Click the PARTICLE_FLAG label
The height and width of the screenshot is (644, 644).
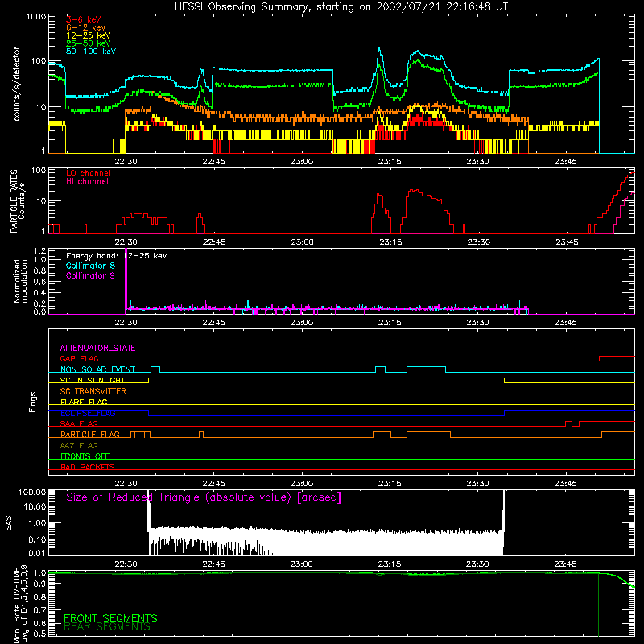90,435
